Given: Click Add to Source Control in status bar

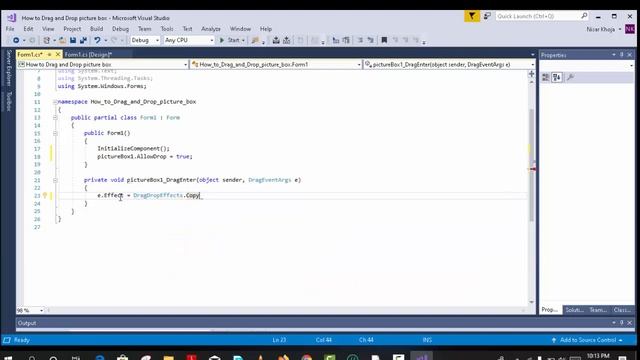Looking at the screenshot, I should pyautogui.click(x=588, y=340).
